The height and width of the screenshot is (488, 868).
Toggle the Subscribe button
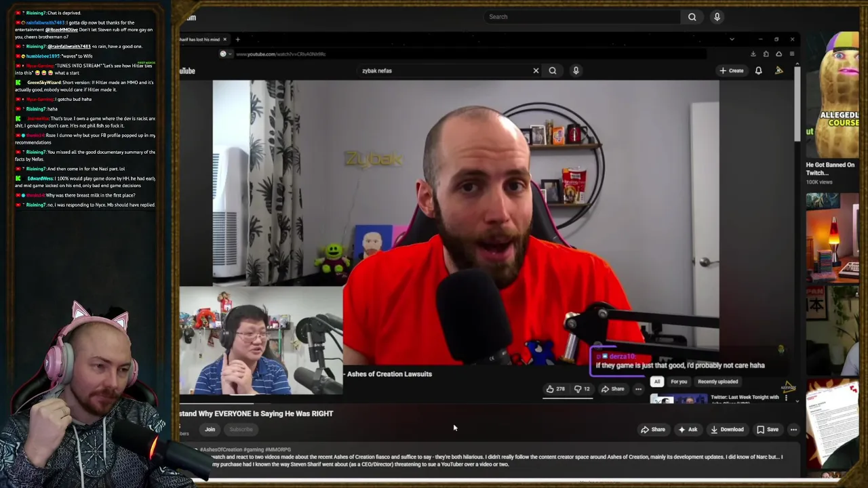241,429
